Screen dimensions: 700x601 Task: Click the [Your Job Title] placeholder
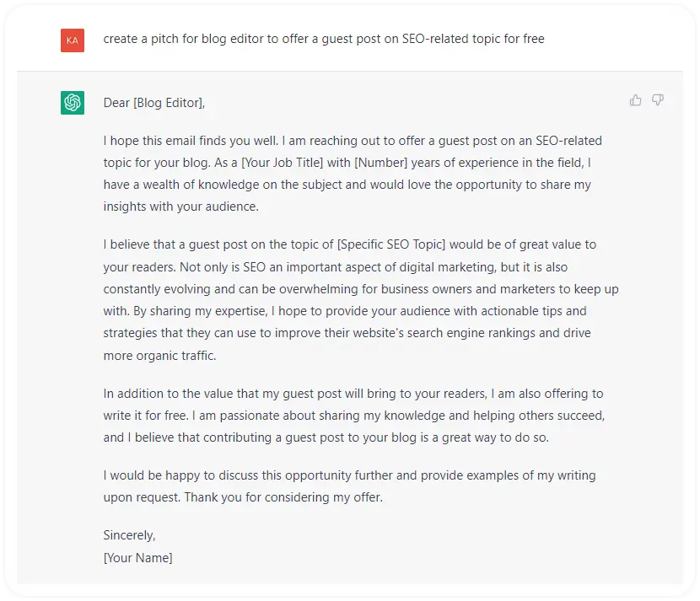[x=283, y=163]
